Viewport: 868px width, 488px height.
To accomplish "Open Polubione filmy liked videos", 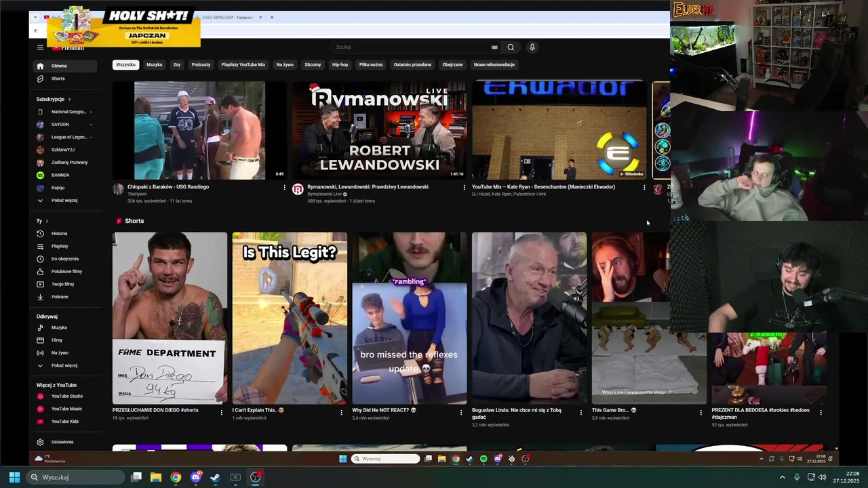I will (66, 272).
